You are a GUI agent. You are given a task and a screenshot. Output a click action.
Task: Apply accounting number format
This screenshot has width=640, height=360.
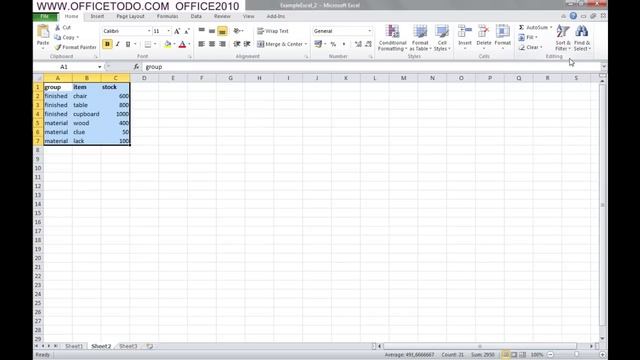pyautogui.click(x=318, y=44)
